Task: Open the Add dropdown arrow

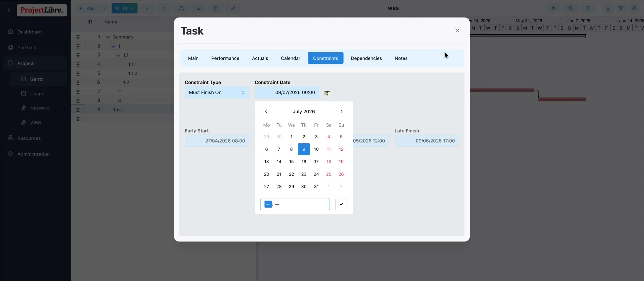Action: 104,8
